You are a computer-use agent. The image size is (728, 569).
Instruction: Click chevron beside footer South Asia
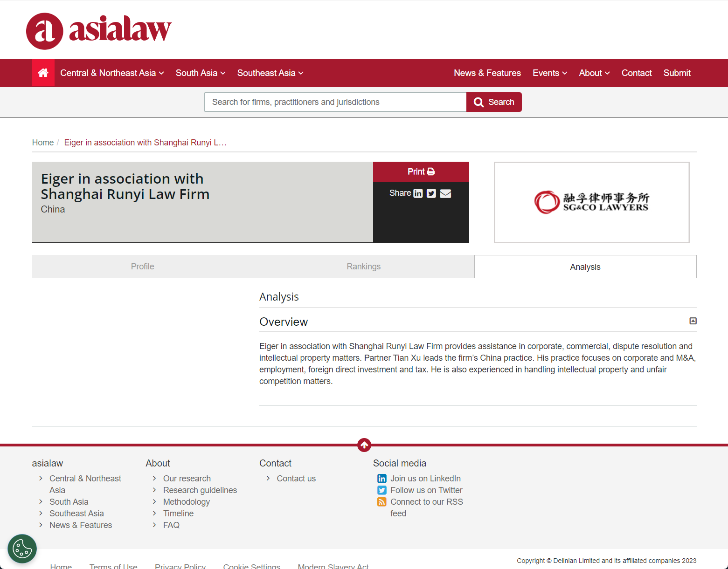tap(41, 501)
